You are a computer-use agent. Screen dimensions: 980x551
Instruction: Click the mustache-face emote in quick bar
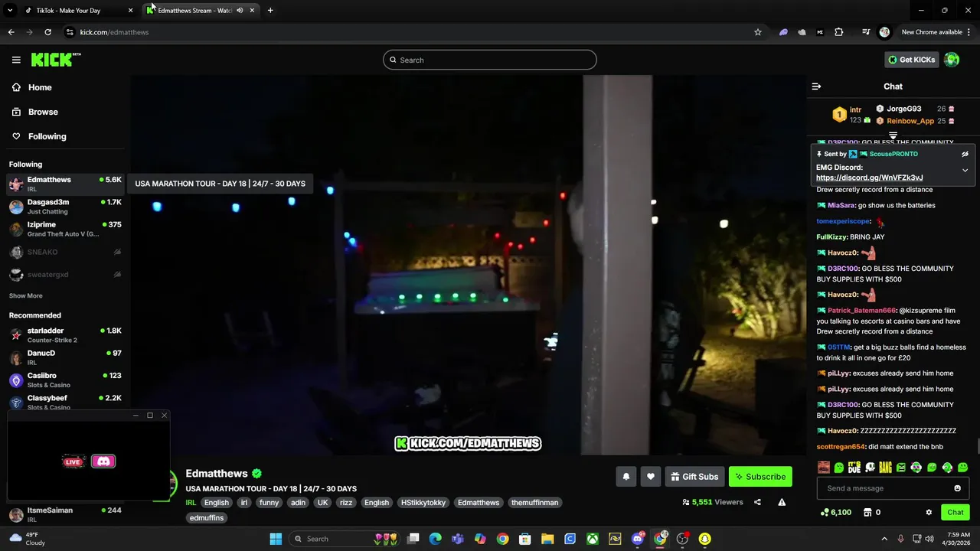coord(823,467)
